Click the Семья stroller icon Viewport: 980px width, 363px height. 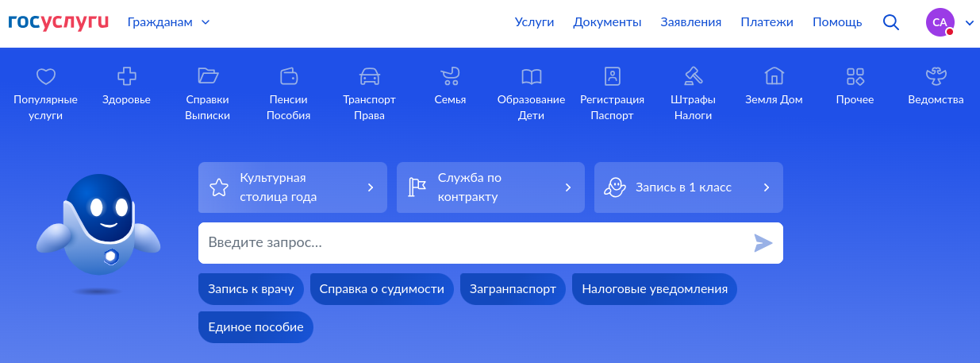(450, 76)
